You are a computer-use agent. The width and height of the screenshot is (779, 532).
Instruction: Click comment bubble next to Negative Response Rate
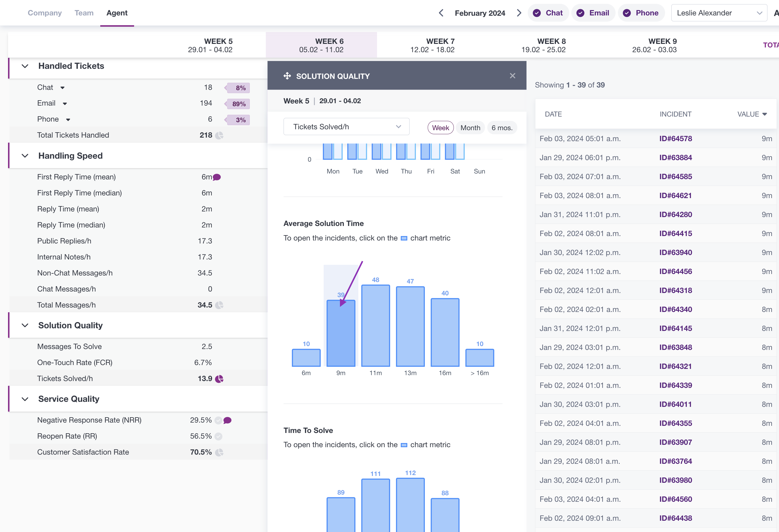click(228, 420)
